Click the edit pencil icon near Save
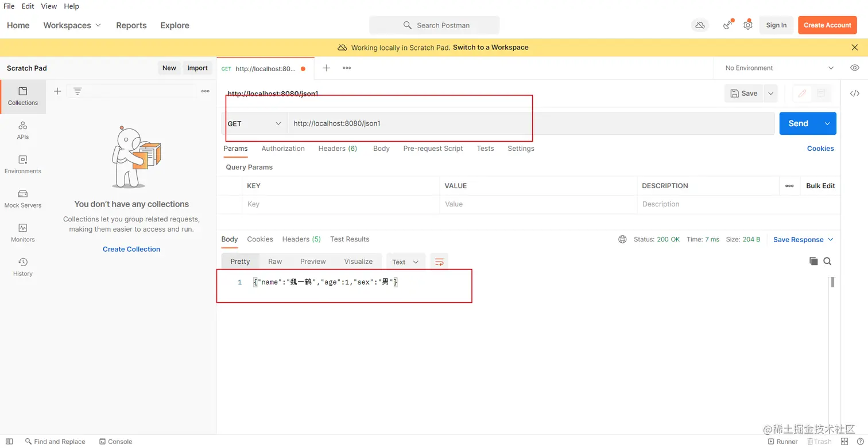Viewport: 868px width, 448px height. [802, 94]
